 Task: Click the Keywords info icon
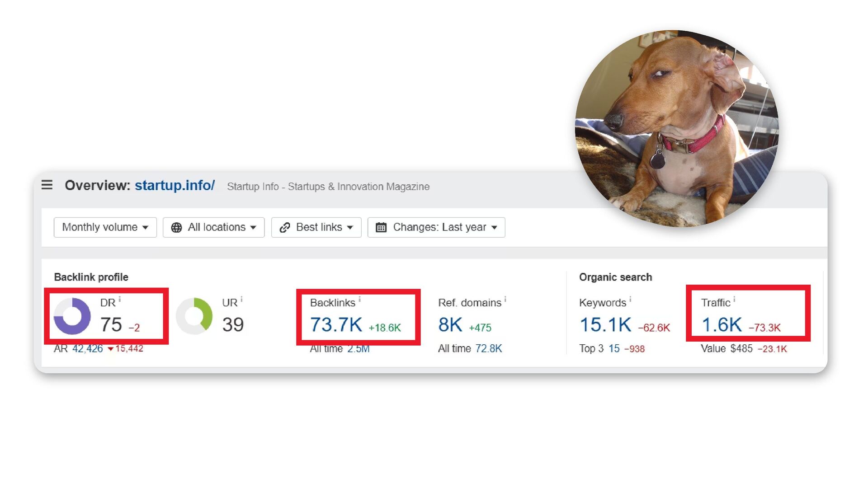[x=630, y=300]
